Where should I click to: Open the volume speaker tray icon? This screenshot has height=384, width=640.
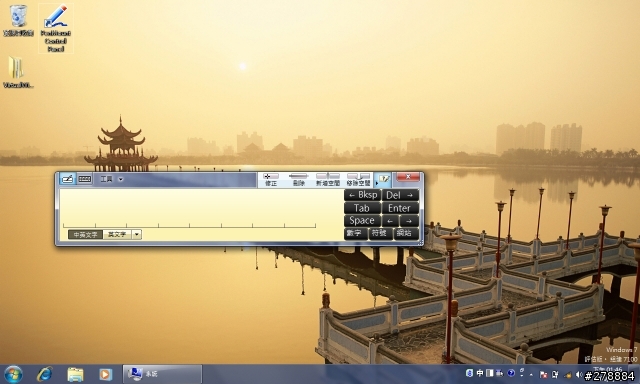click(x=579, y=375)
